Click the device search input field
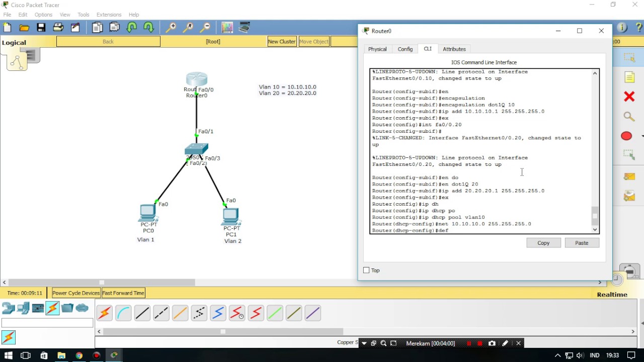This screenshot has height=362, width=644. [47, 323]
